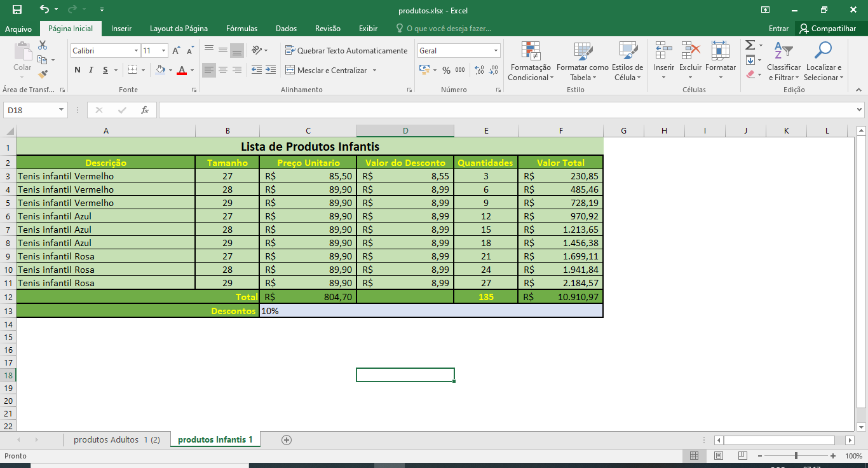Expand the formula bar with the chevron
This screenshot has height=468, width=868.
tap(860, 110)
